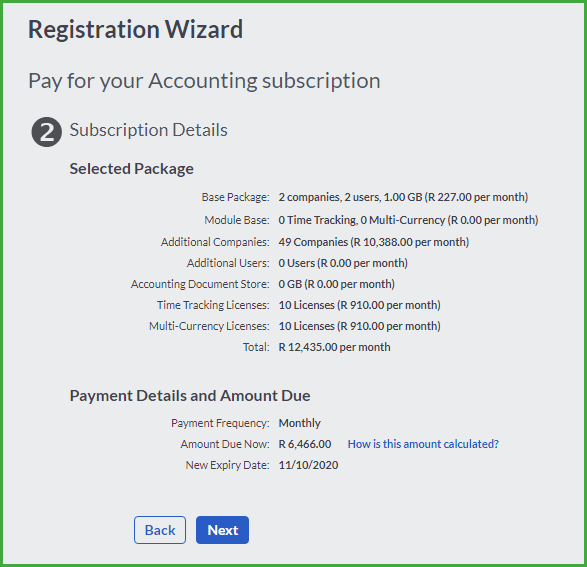Click the Monthly payment frequency value
This screenshot has width=587, height=567.
click(x=299, y=423)
